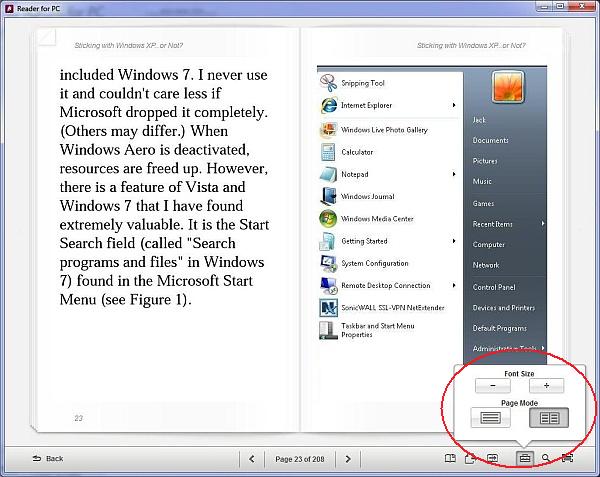
Task: Click the 'Page 23 of 208' indicator
Action: coord(300,459)
